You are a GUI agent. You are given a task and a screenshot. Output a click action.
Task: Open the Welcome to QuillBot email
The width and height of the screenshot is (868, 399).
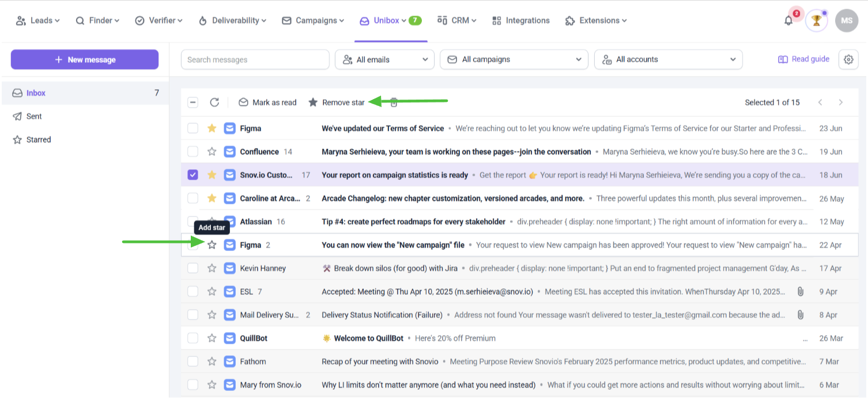[519, 338]
